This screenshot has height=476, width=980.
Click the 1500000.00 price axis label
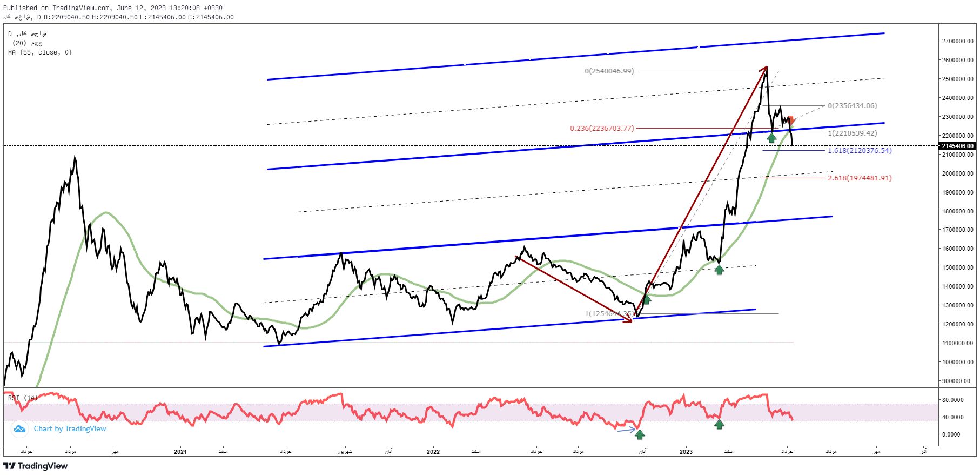click(958, 267)
